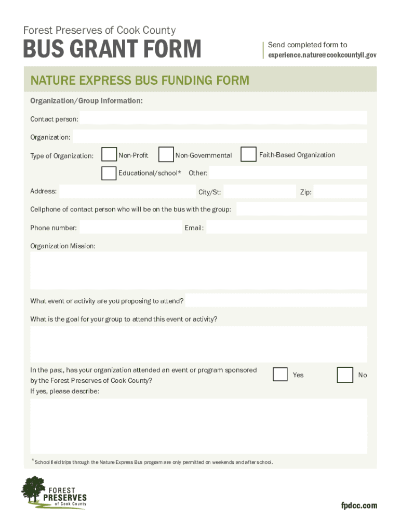This screenshot has width=400, height=532.
Task: Focus the Phone number field
Action: click(x=131, y=228)
